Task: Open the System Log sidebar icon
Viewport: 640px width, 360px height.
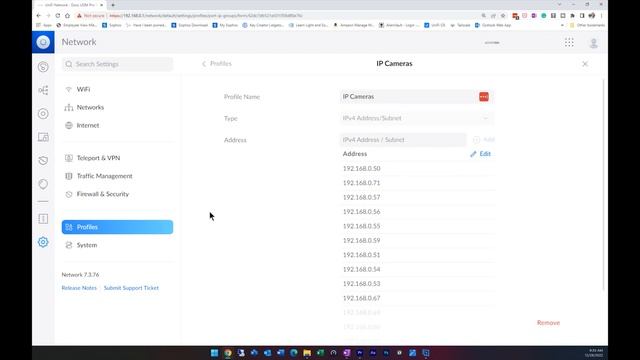Action: pyautogui.click(x=43, y=219)
